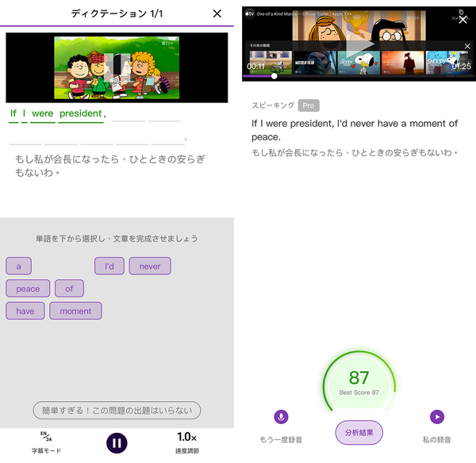Open the Snoopy Show heart thumbnail

359,63
